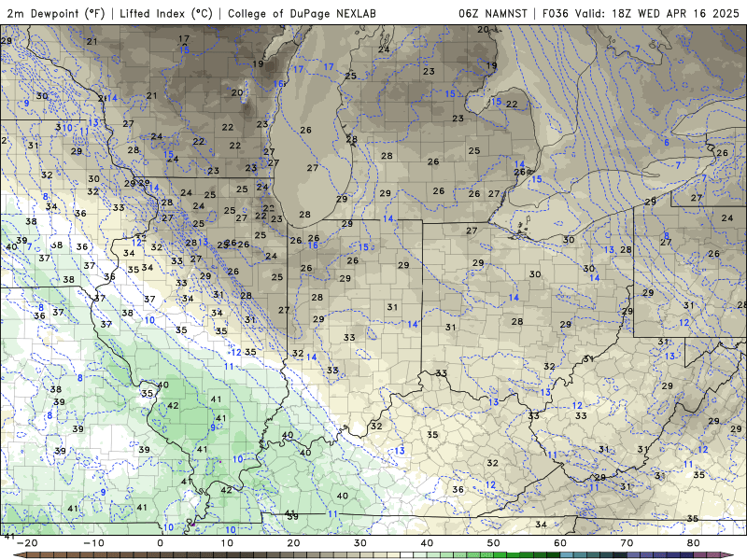747x560 pixels.
Task: Click the "50" color scale tick label
Action: tap(494, 543)
